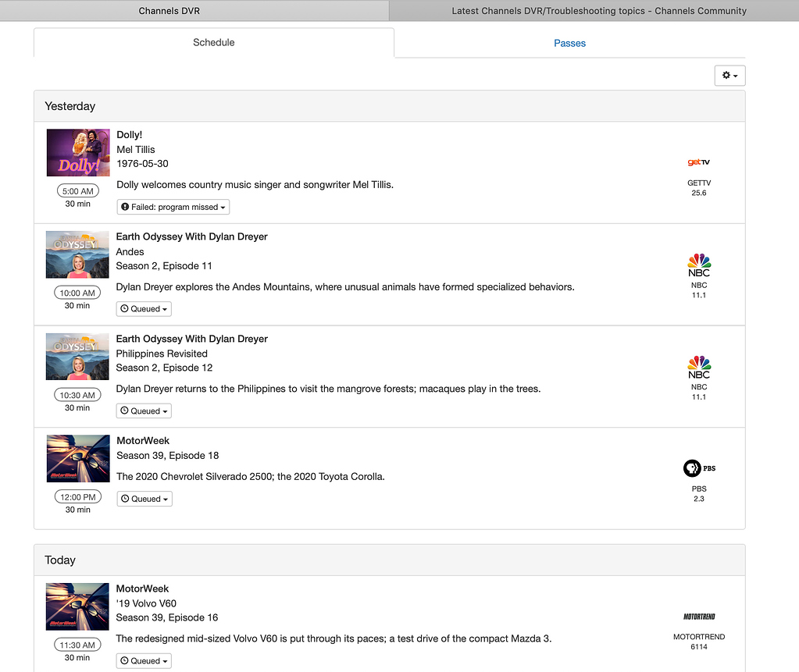
Task: Click the 12:00 PM time badge
Action: click(77, 497)
